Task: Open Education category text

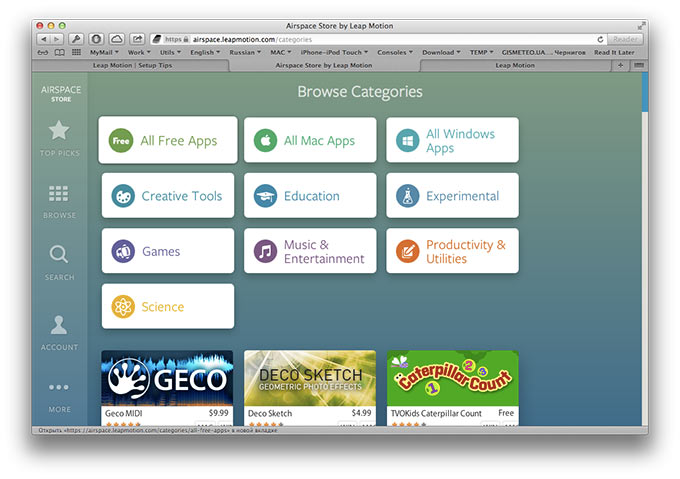Action: pyautogui.click(x=311, y=196)
